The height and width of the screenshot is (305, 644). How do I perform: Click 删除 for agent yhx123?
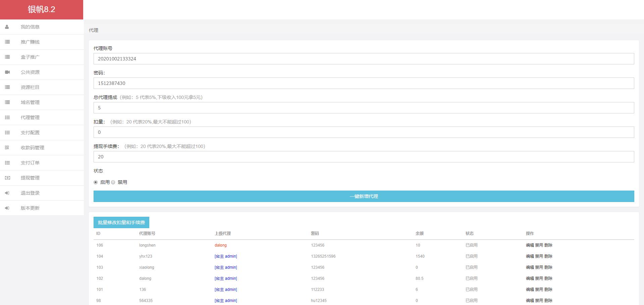coord(548,256)
